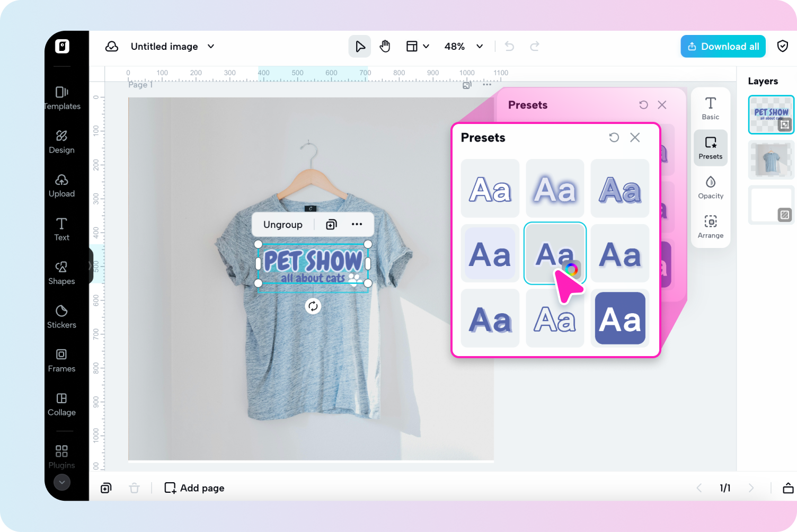This screenshot has height=532, width=797.
Task: Select the Hand pan tool
Action: 385,46
